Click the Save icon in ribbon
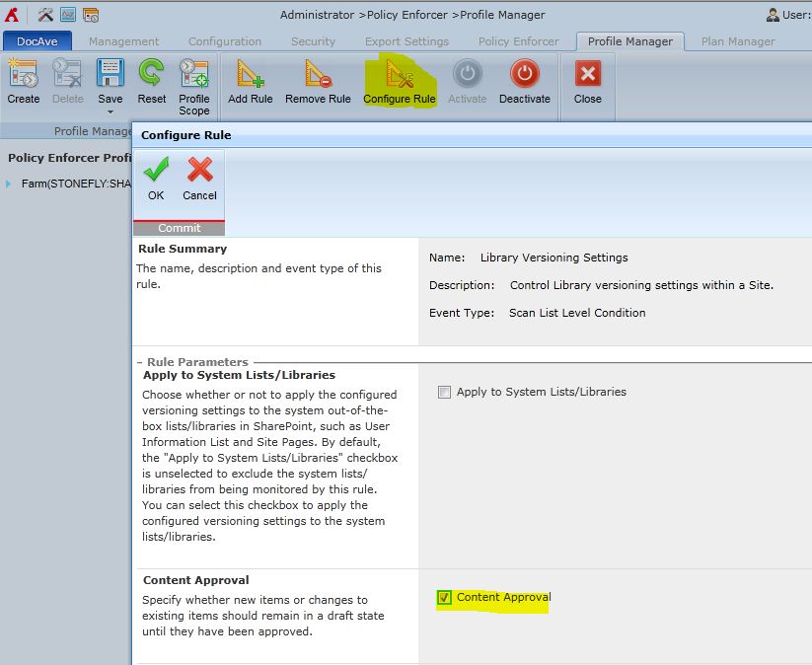Screen dimensions: 812x665 pyautogui.click(x=110, y=75)
